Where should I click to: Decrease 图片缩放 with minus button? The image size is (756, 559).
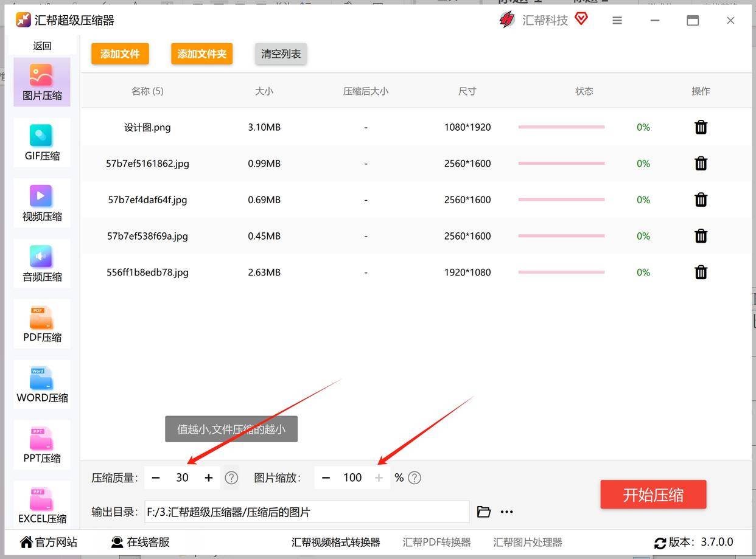click(326, 477)
